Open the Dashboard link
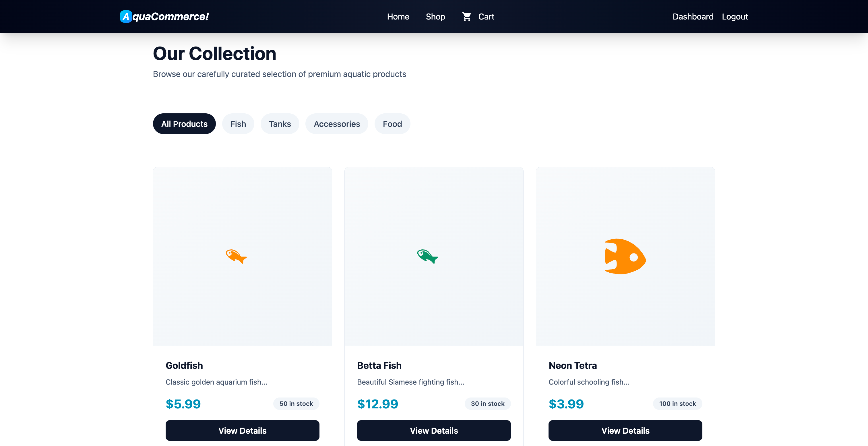Viewport: 868px width, 446px height. tap(693, 17)
